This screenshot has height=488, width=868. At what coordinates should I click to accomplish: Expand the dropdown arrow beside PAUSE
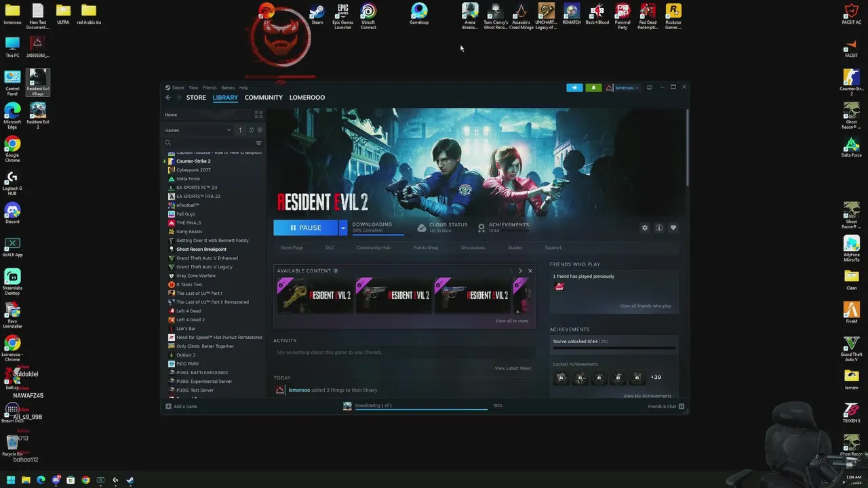[343, 228]
